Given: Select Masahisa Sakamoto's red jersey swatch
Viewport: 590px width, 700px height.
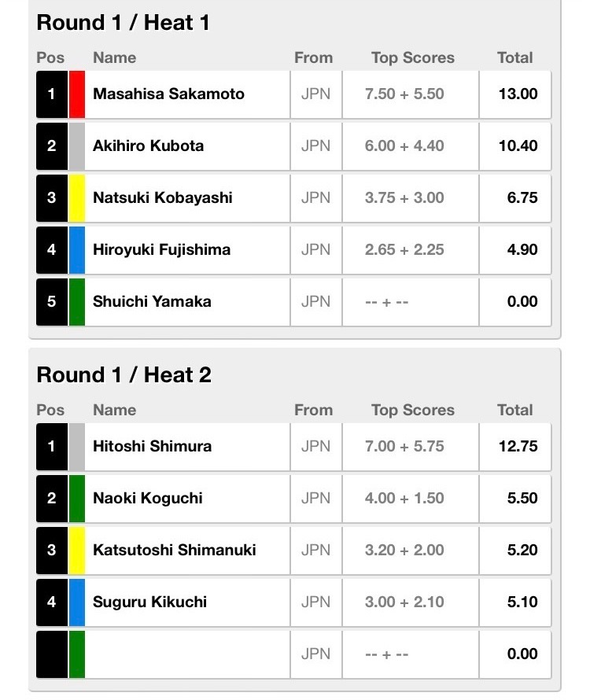Looking at the screenshot, I should click(x=77, y=94).
